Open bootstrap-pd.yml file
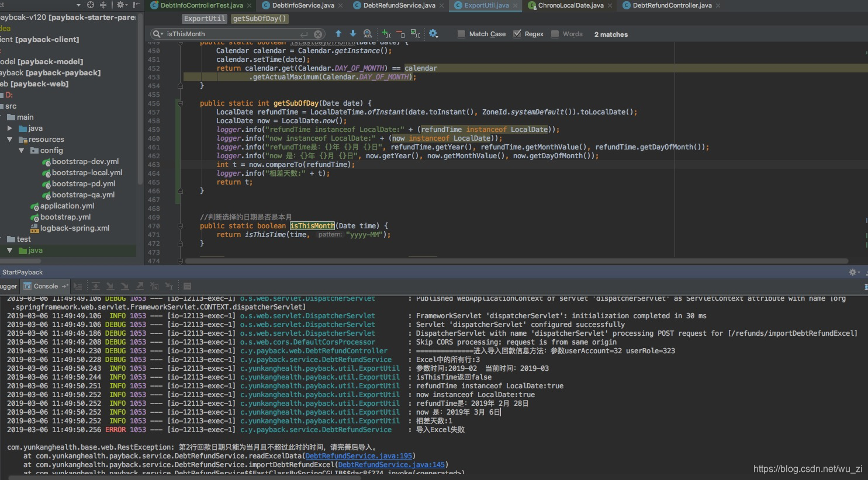The height and width of the screenshot is (480, 868). [x=84, y=184]
